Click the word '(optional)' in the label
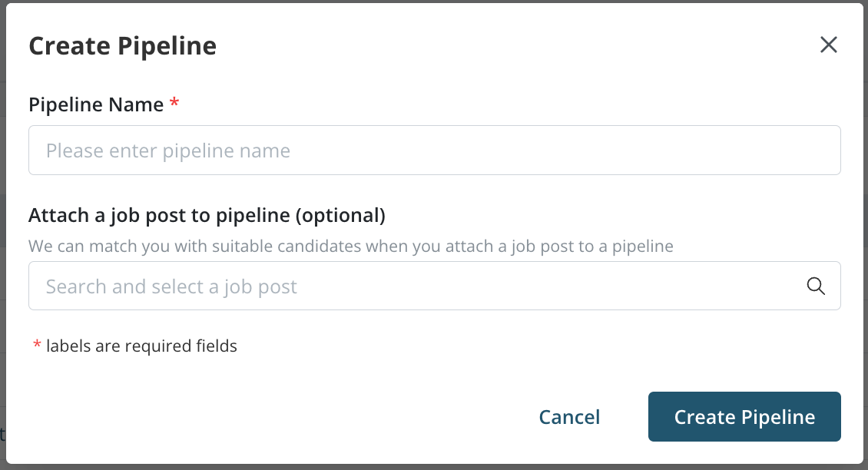The height and width of the screenshot is (470, 868). [x=340, y=215]
